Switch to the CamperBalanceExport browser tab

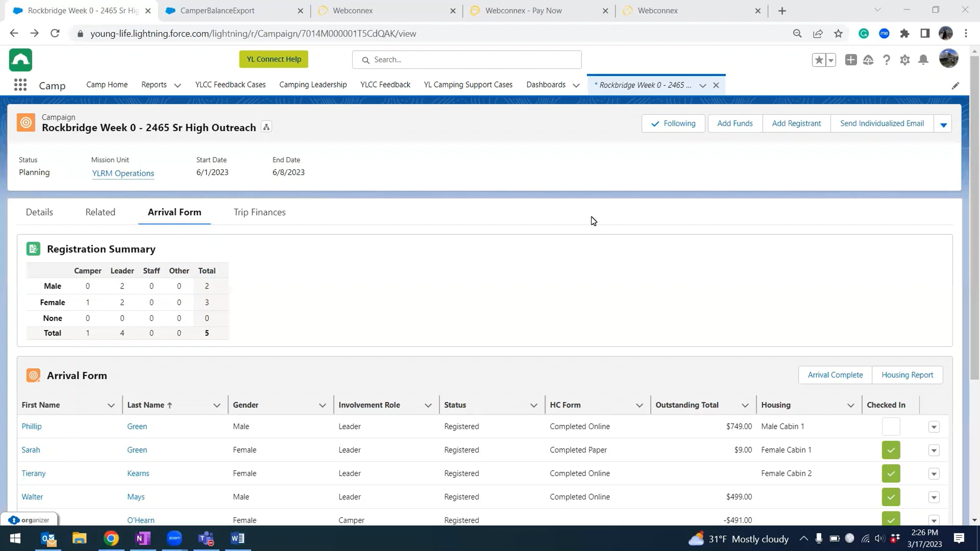(x=235, y=11)
